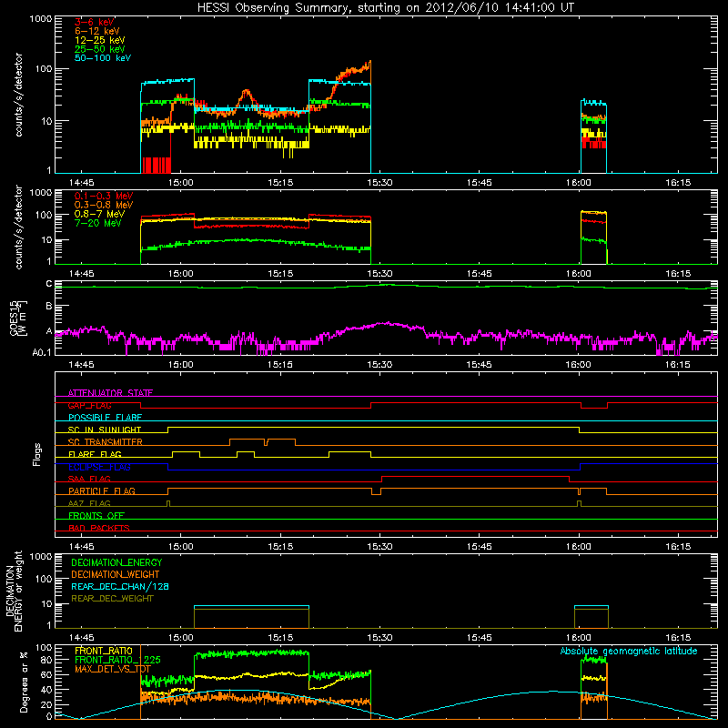Click the 15:45 tick label under MeV plot
The width and height of the screenshot is (728, 728).
pos(480,274)
